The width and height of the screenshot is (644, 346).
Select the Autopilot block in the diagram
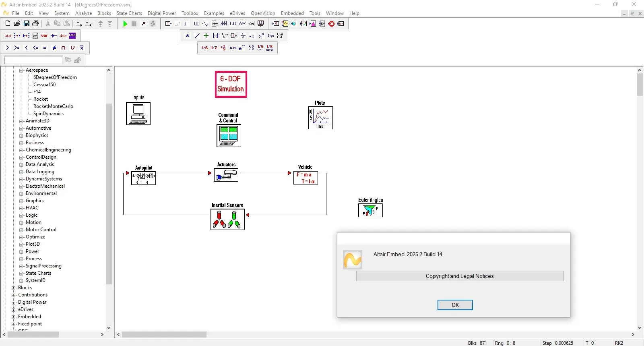tap(143, 178)
